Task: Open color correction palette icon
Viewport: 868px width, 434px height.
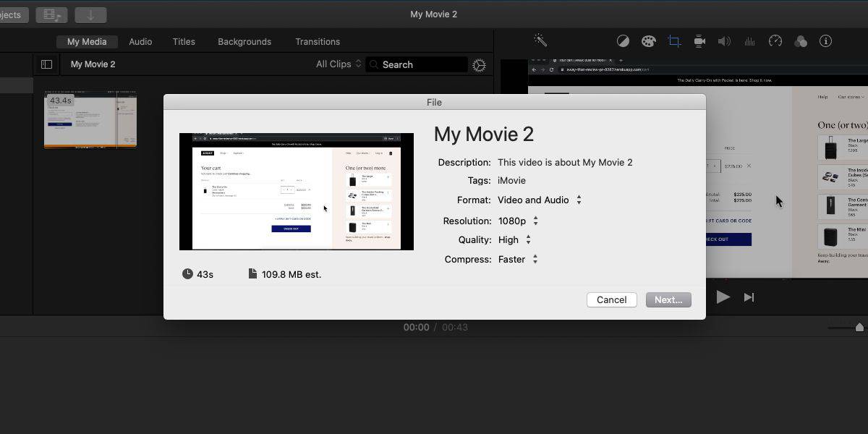Action: click(648, 41)
